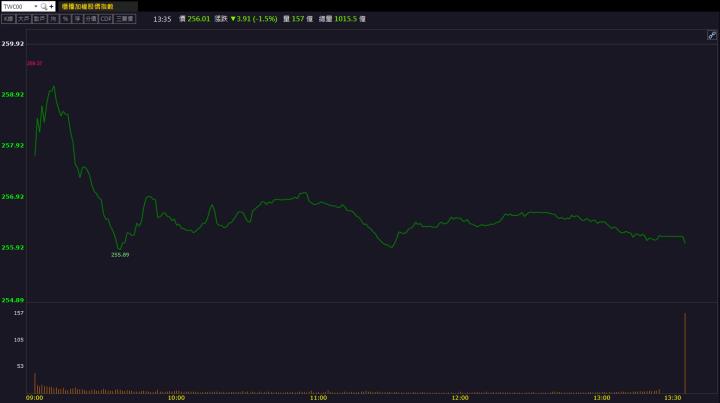720x403 pixels.
Task: Toggle the 大戶 button in the toolbar
Action: tap(23, 19)
